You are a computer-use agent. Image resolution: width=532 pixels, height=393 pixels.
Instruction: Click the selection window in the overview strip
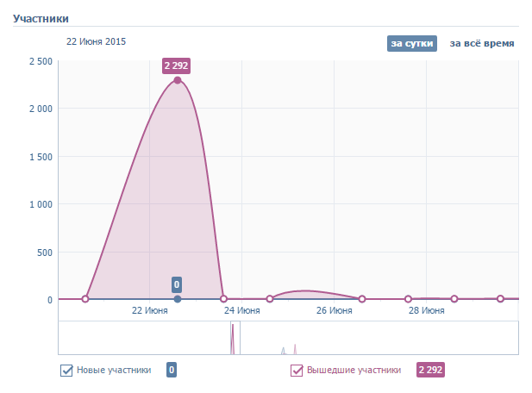tap(235, 338)
